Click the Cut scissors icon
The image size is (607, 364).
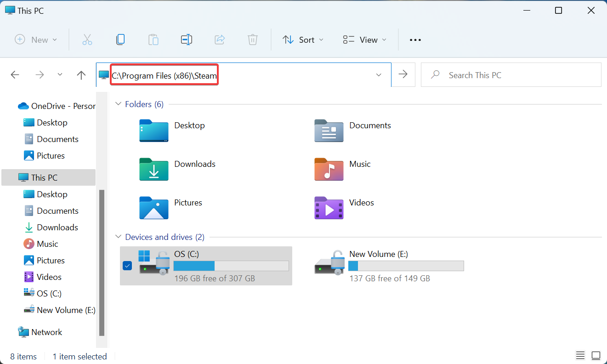[87, 40]
